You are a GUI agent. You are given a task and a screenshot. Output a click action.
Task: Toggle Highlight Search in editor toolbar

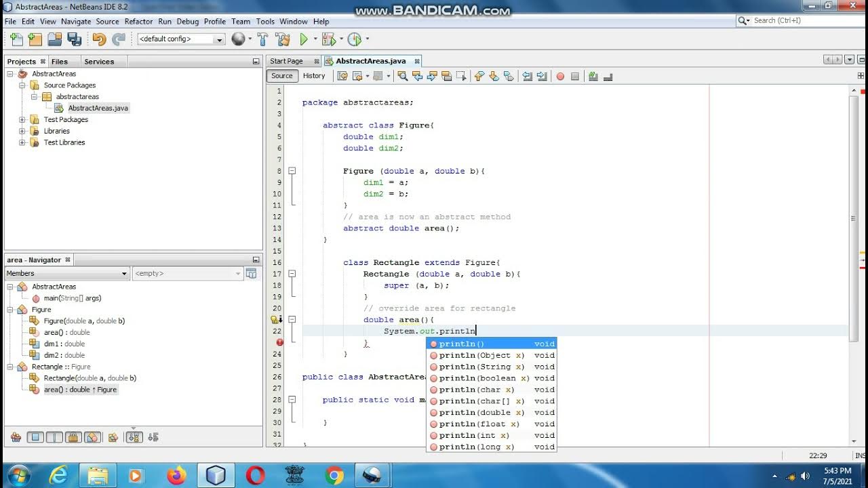click(447, 76)
